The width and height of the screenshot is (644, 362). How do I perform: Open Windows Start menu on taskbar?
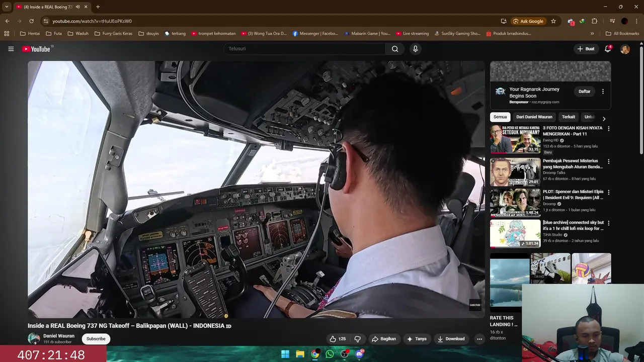point(285,354)
